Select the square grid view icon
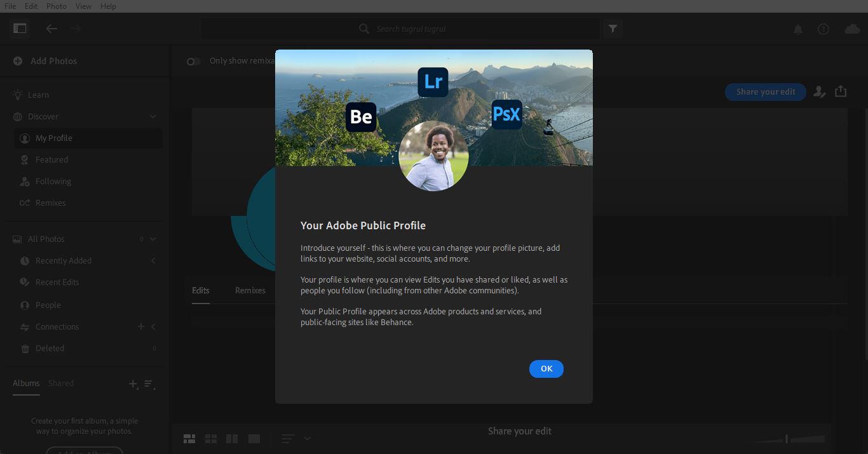The image size is (868, 454). point(211,439)
